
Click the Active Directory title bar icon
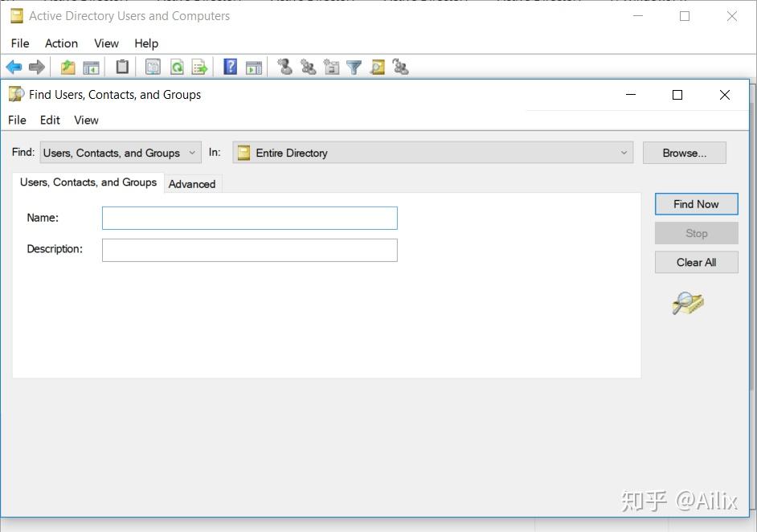[17, 16]
